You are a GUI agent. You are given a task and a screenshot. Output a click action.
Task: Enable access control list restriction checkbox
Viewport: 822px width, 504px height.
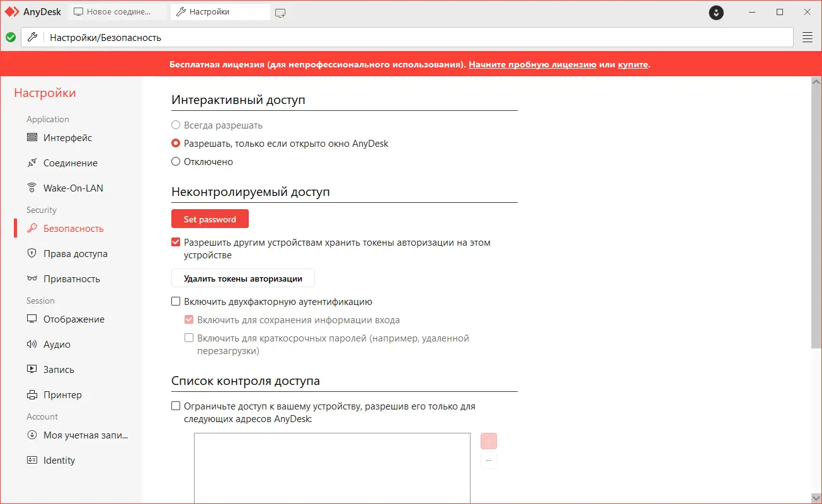pyautogui.click(x=176, y=406)
